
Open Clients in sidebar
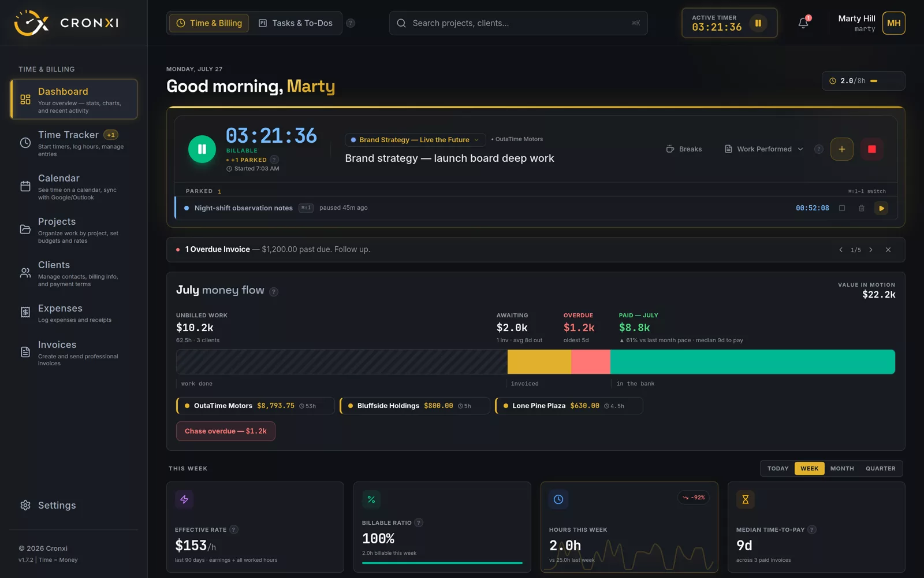point(74,273)
